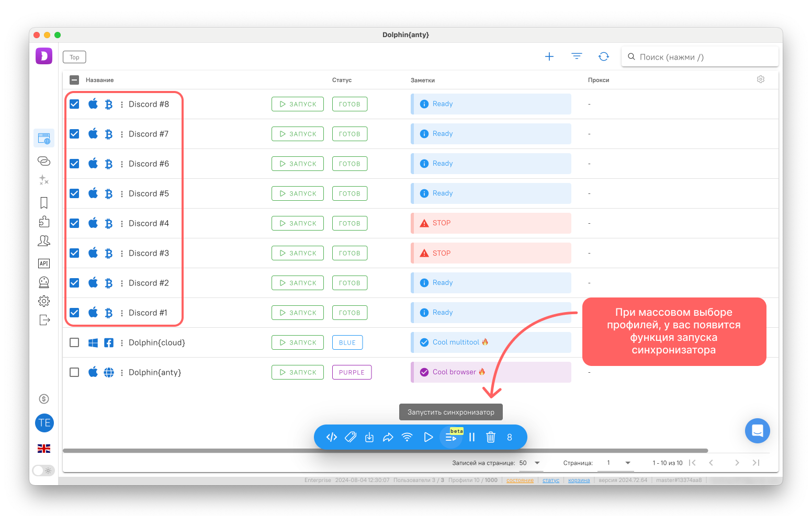Open the статус link in footer
Screen dimensions: 812x516
(551, 480)
